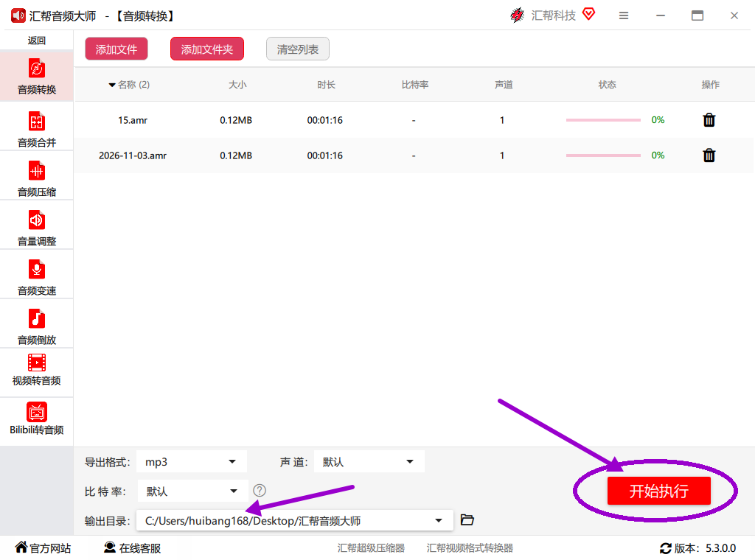Click channel value 1 of 15.amr

501,120
